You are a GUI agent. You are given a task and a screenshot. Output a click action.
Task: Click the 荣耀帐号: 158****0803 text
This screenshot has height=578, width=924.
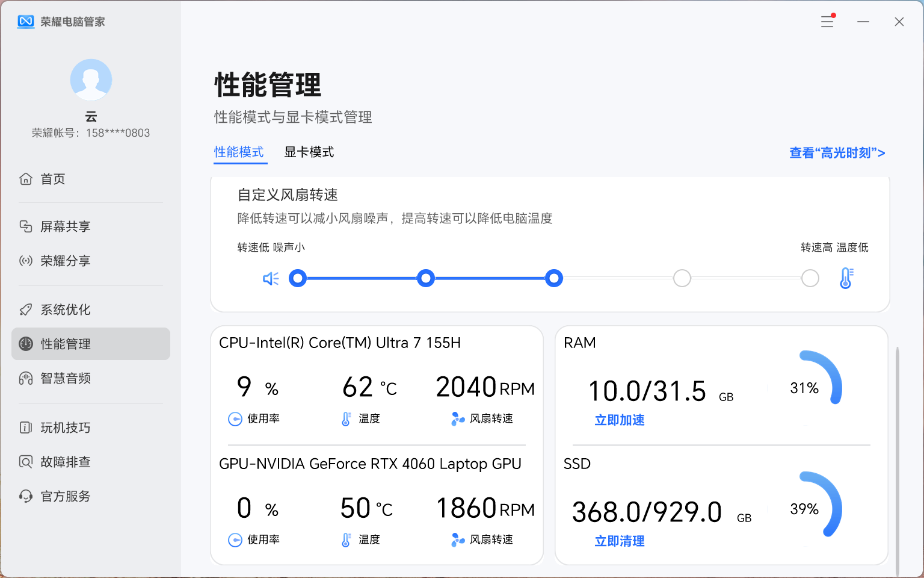[91, 133]
